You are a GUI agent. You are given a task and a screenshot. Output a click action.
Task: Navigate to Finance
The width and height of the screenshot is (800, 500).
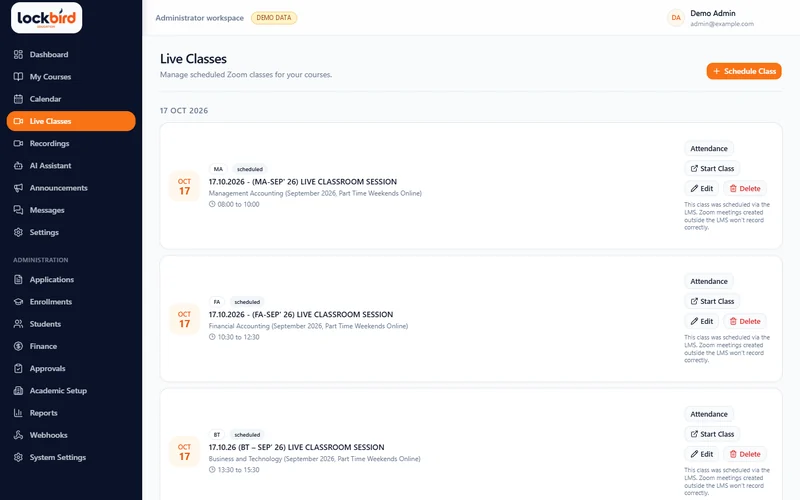click(x=71, y=346)
